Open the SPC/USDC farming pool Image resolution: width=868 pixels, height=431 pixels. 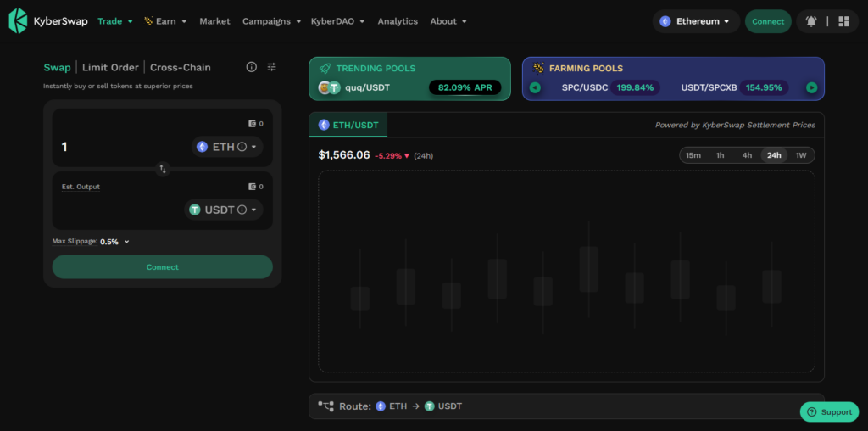(x=585, y=87)
